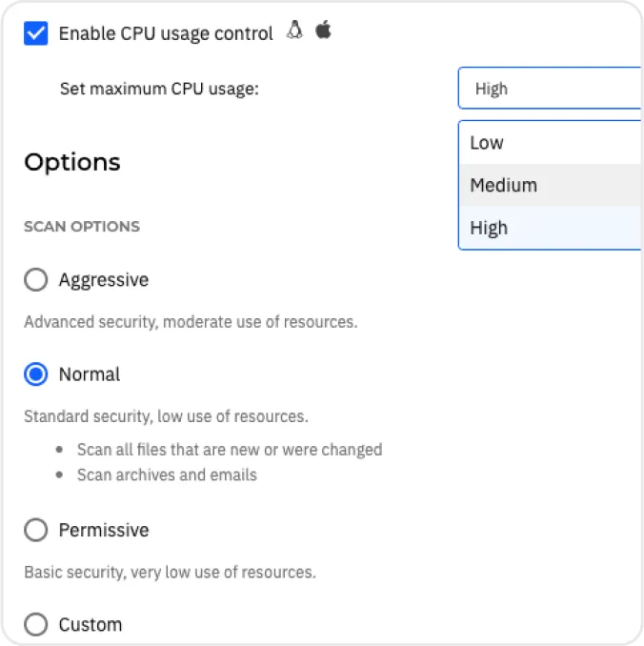Click the Options section heading
Viewport: 644px width, 646px height.
tap(72, 162)
